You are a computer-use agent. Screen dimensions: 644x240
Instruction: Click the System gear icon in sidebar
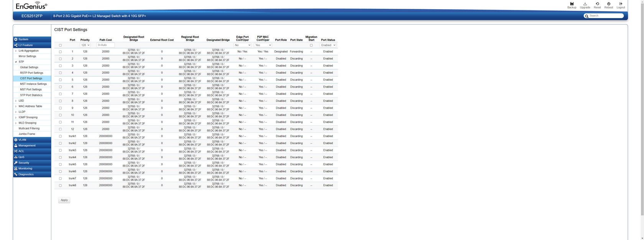(16, 39)
